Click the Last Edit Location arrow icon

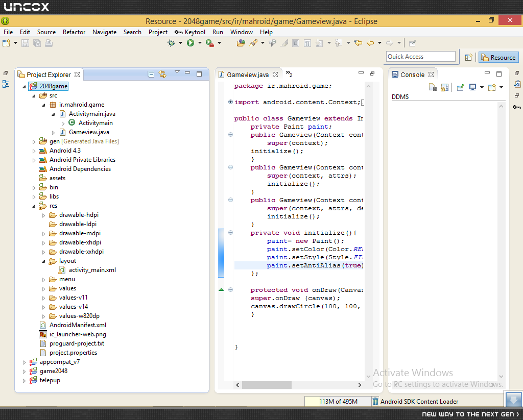coord(358,43)
